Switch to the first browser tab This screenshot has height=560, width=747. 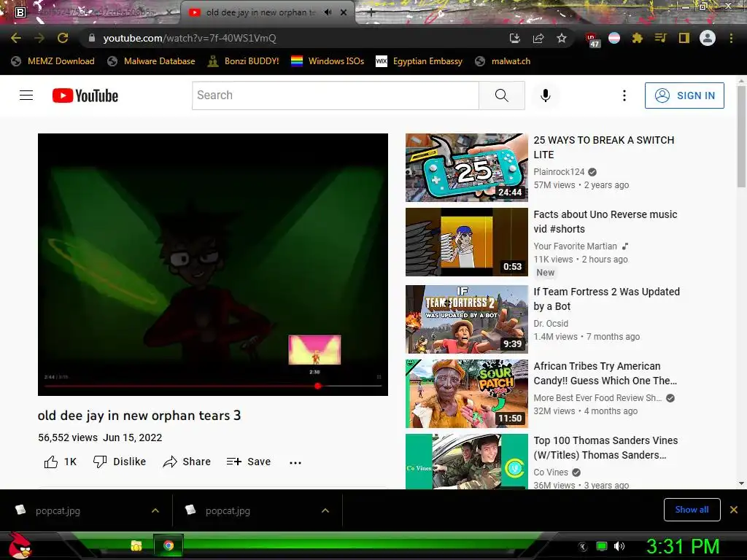(96, 12)
